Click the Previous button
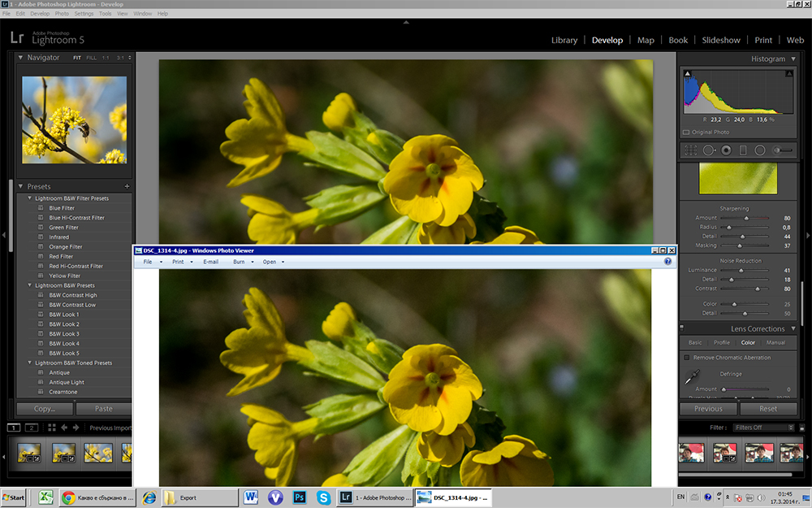Viewport: 812px width, 508px height. click(x=708, y=409)
